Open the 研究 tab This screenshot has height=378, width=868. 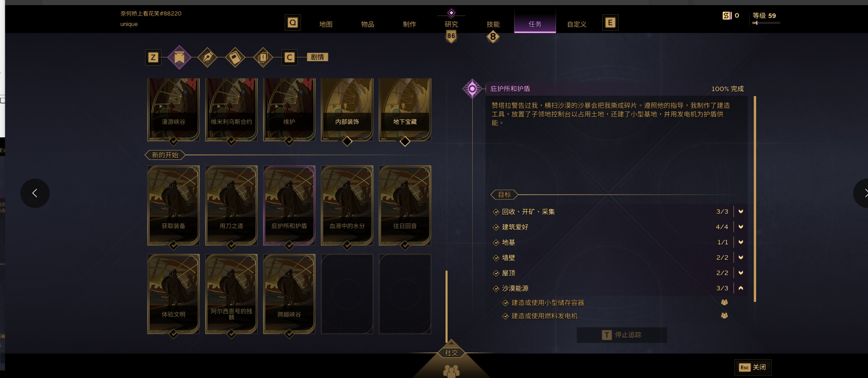(451, 24)
